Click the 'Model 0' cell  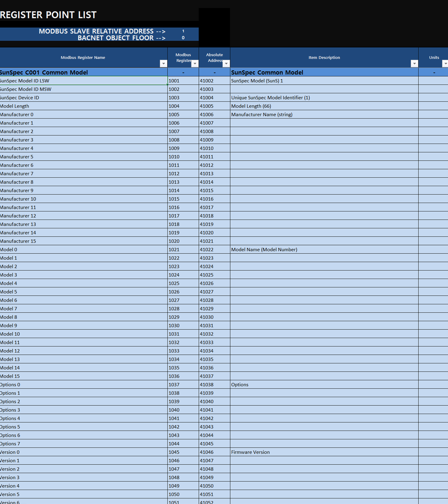83,249
